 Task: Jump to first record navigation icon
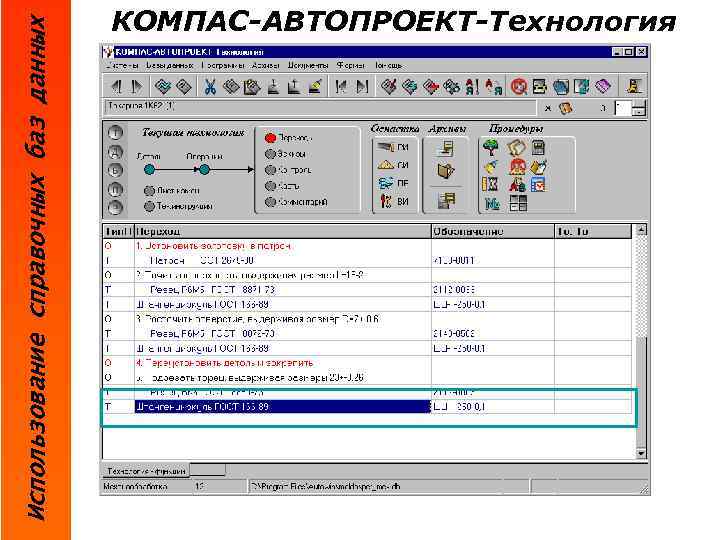coord(341,86)
